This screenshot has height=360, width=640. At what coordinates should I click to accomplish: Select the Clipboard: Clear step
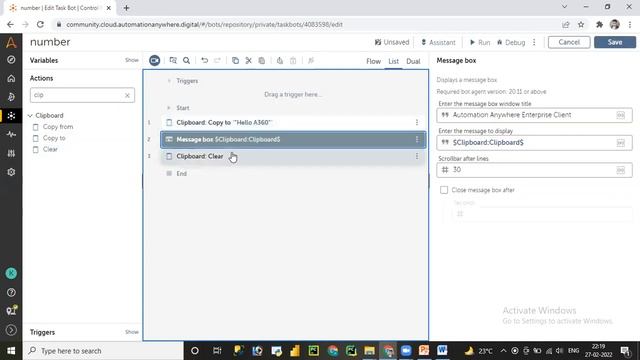click(x=293, y=156)
